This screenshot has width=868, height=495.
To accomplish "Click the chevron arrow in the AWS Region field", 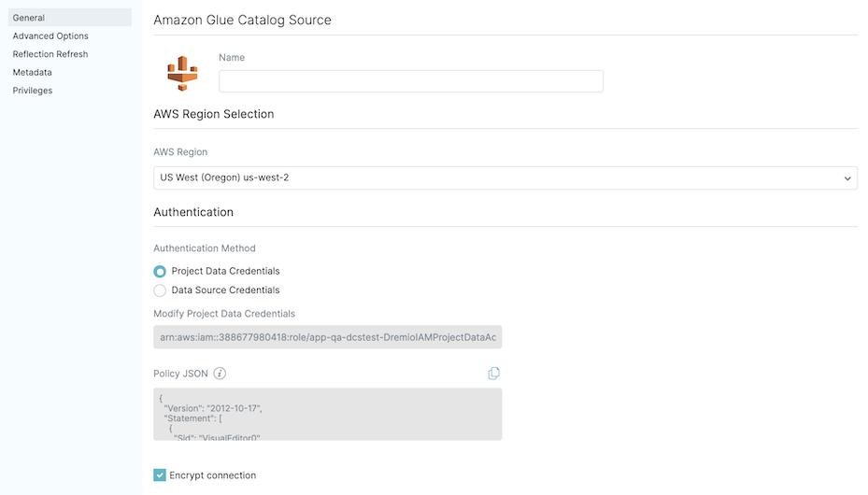I will tap(847, 178).
